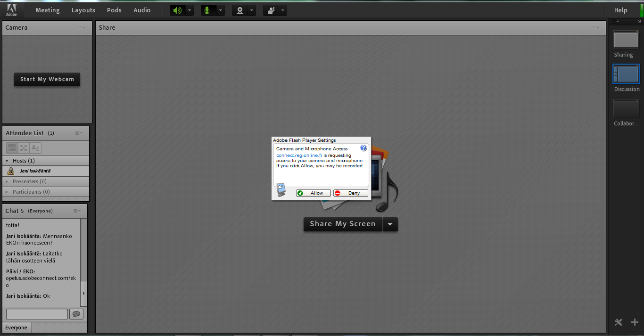Open the Help menu
The image size is (644, 336).
coord(620,10)
